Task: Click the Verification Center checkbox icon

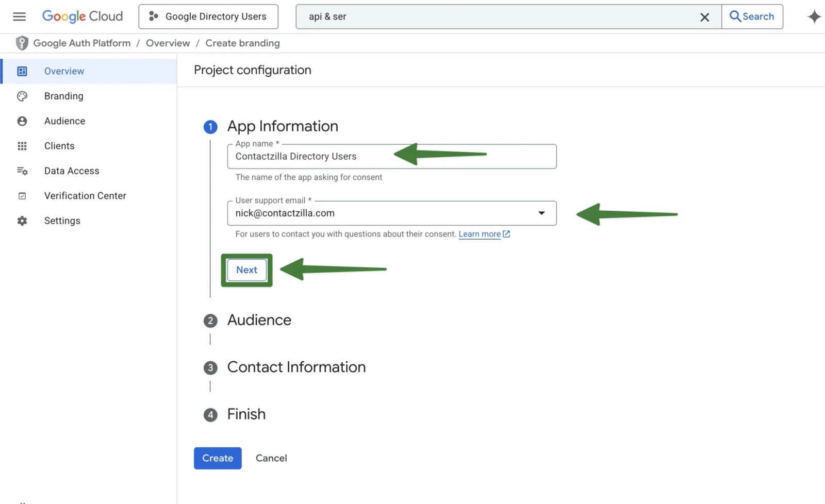Action: tap(22, 196)
